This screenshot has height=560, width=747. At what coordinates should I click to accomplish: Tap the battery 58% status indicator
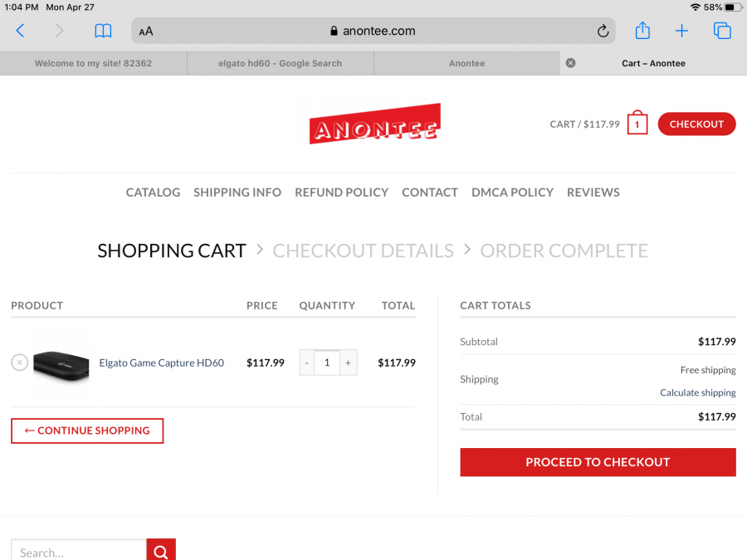(x=723, y=7)
